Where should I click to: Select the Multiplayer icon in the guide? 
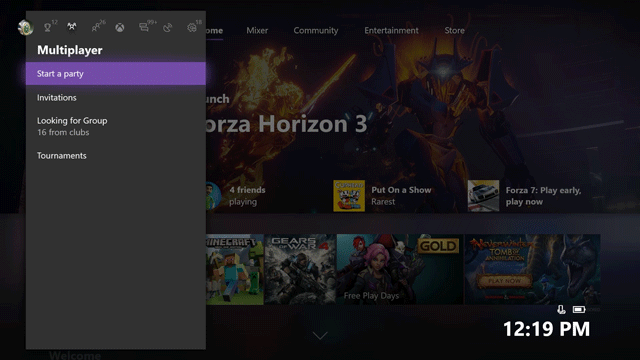tap(72, 27)
